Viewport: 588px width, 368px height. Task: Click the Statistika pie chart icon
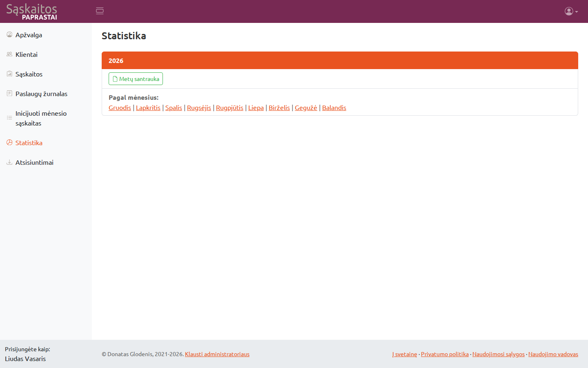(9, 143)
